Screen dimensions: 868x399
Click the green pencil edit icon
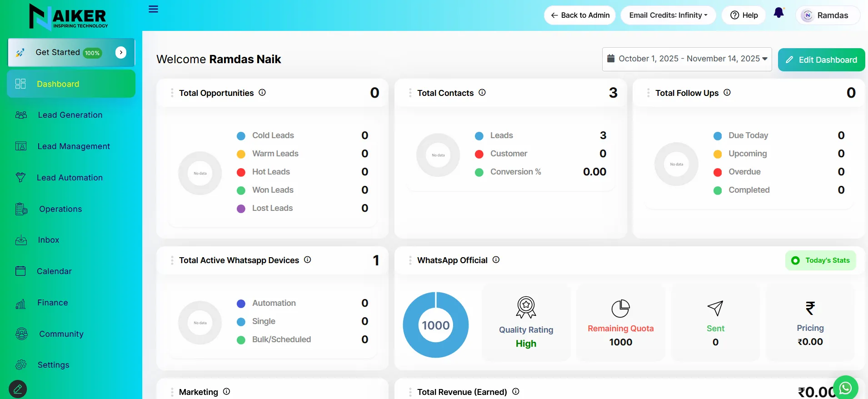tap(18, 389)
